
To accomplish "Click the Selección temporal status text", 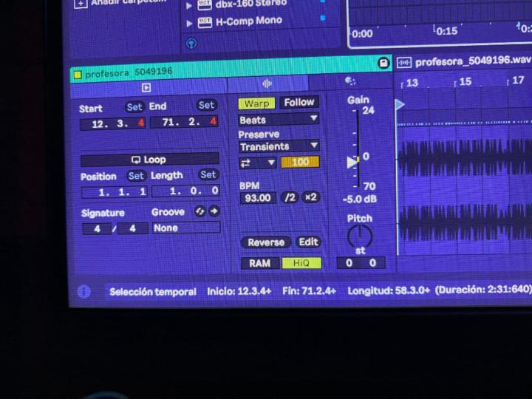I will pos(153,292).
